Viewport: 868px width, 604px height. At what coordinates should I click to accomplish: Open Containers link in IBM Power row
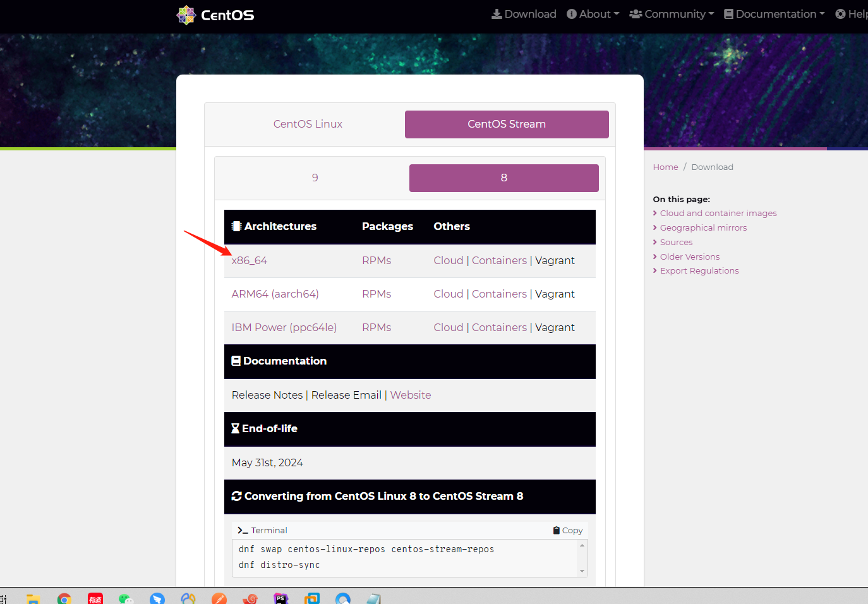click(499, 327)
